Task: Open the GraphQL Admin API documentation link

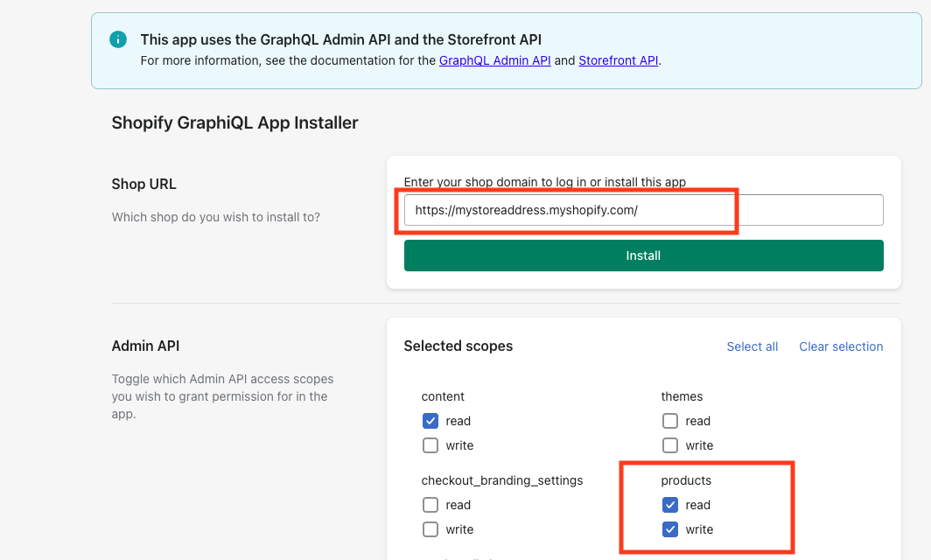Action: (494, 60)
